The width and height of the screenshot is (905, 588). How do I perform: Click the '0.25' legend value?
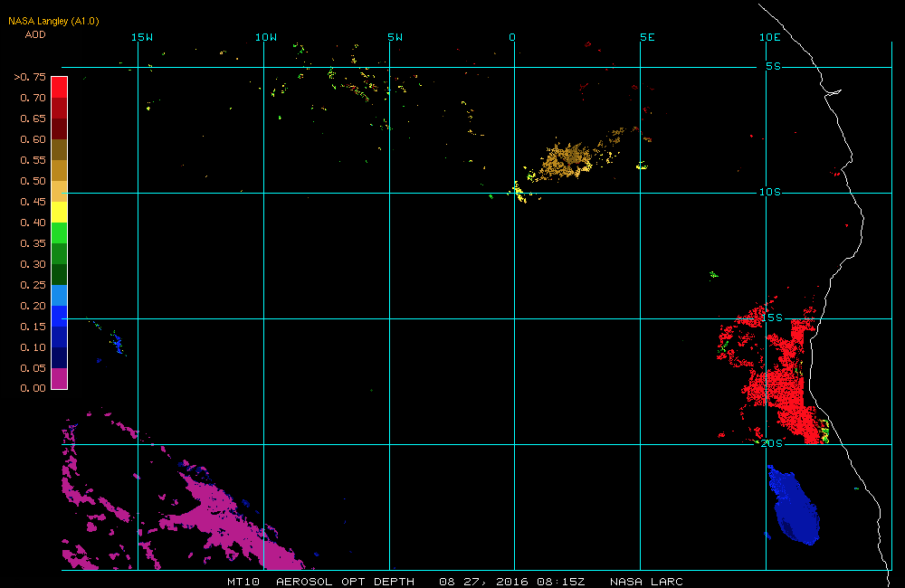[33, 284]
